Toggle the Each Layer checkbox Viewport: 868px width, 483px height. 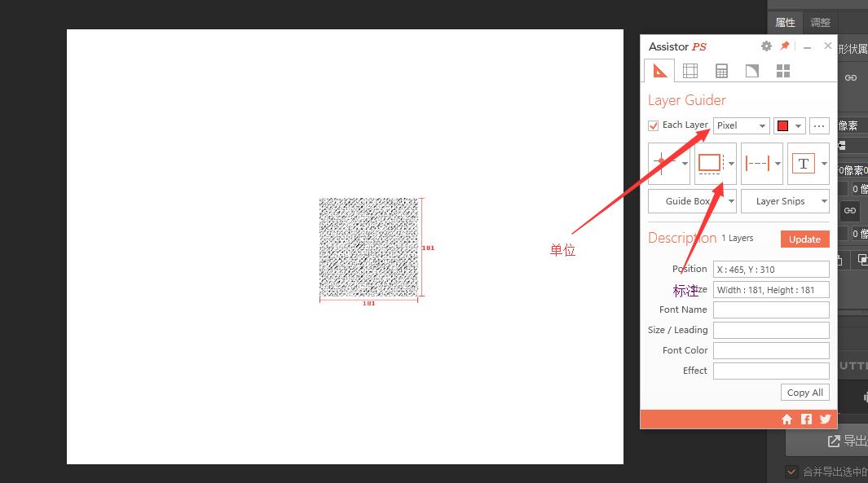point(653,125)
